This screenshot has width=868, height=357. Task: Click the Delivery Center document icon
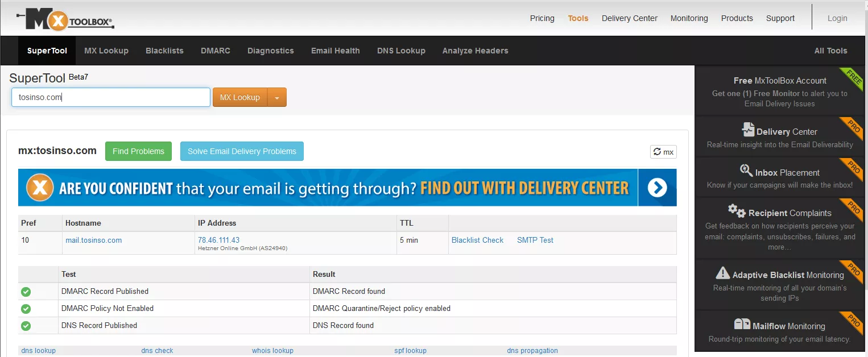point(748,130)
